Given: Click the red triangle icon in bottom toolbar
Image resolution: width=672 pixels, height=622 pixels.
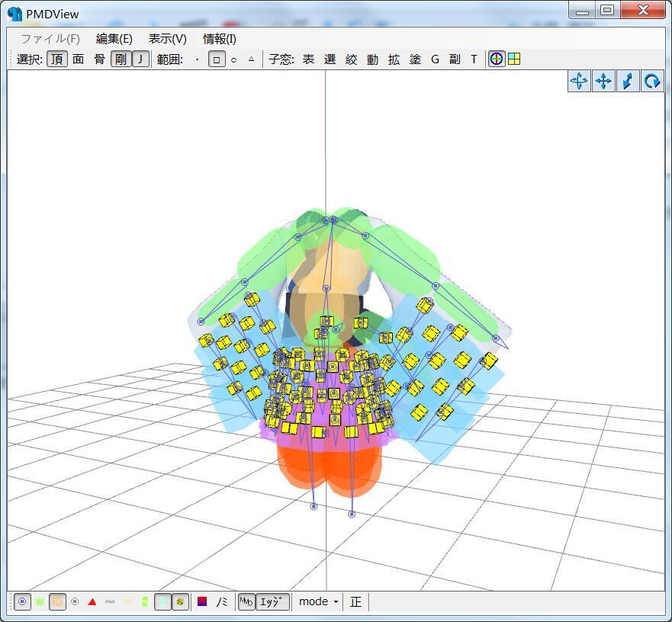Looking at the screenshot, I should tap(92, 601).
